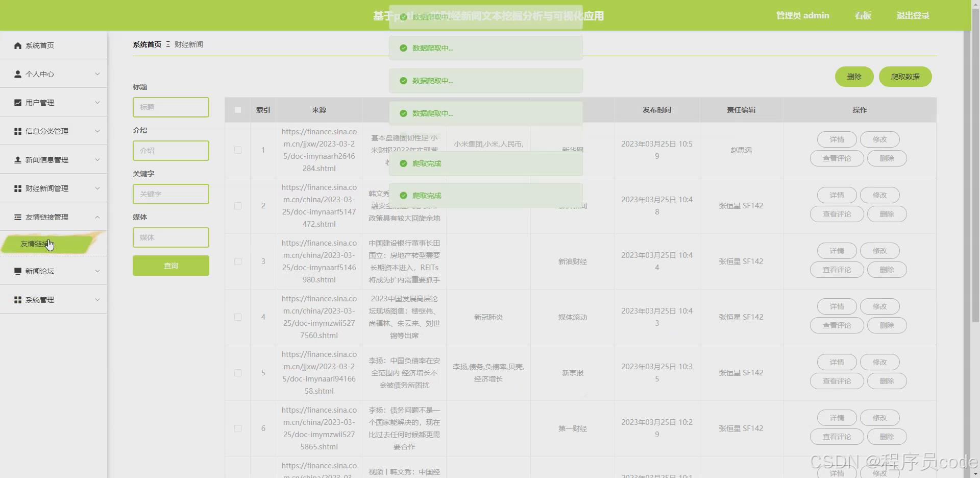The width and height of the screenshot is (980, 478).
Task: Click the monitor icon beside 新闻论坛
Action: (x=18, y=271)
